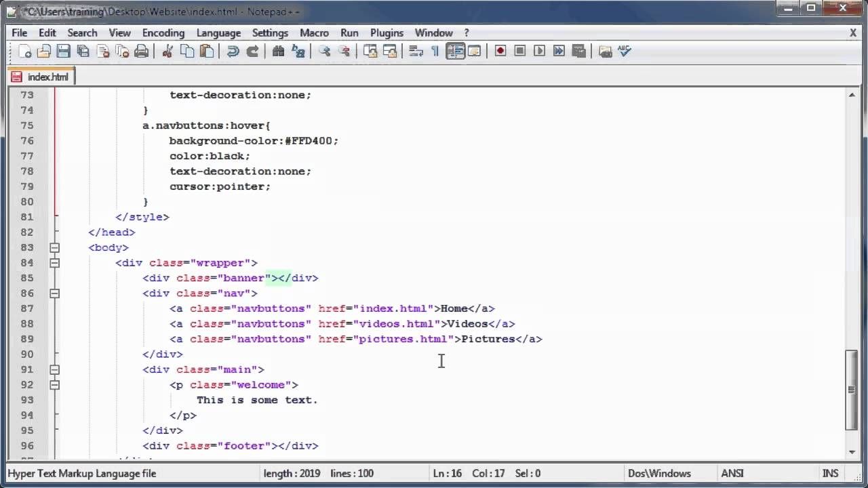Open the Encoding menu
This screenshot has width=868, height=488.
click(163, 33)
